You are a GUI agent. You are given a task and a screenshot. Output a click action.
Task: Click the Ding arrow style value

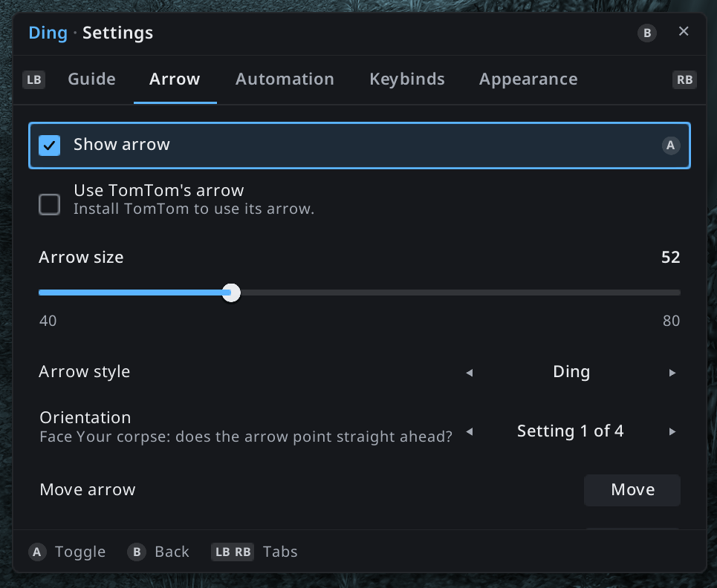(571, 372)
